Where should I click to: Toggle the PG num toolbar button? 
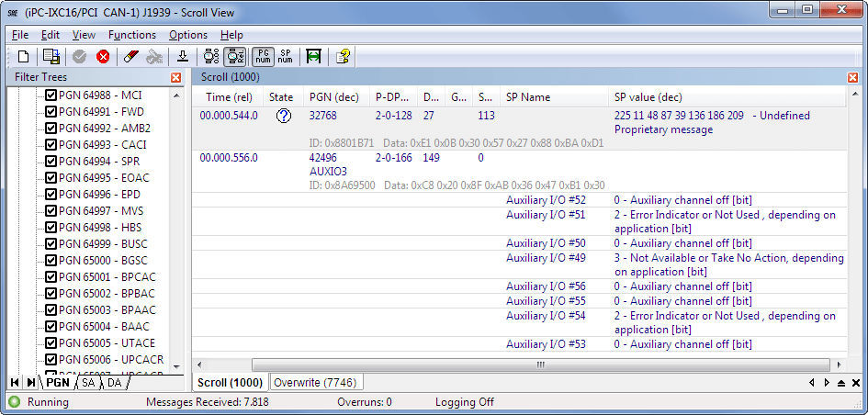tap(263, 57)
